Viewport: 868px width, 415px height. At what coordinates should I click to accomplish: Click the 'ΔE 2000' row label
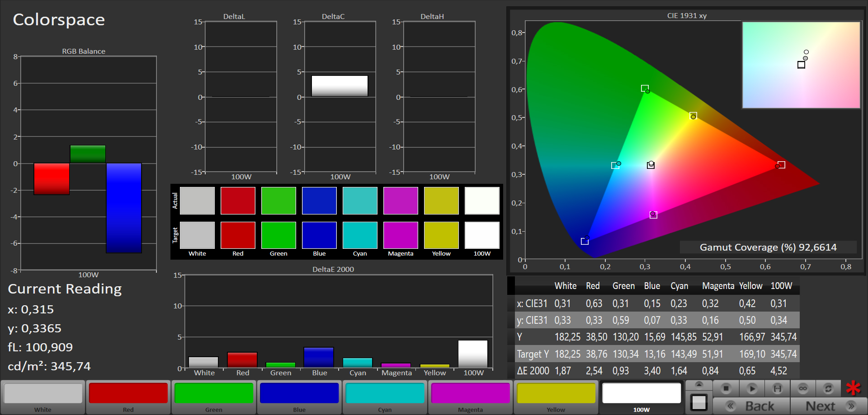pos(533,371)
